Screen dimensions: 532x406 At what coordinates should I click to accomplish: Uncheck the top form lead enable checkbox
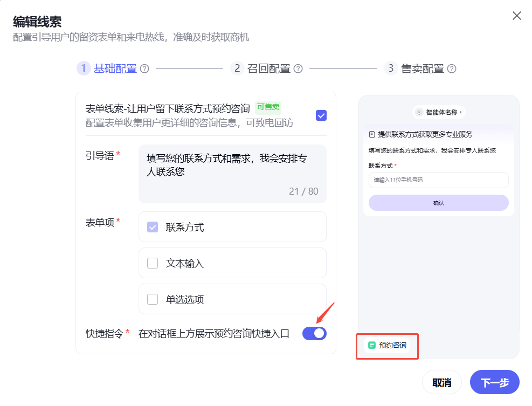[321, 115]
